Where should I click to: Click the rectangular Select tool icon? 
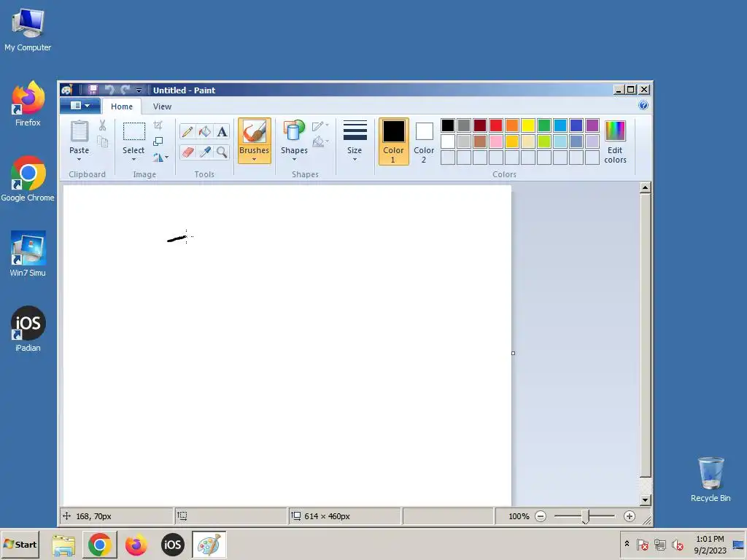tap(134, 131)
